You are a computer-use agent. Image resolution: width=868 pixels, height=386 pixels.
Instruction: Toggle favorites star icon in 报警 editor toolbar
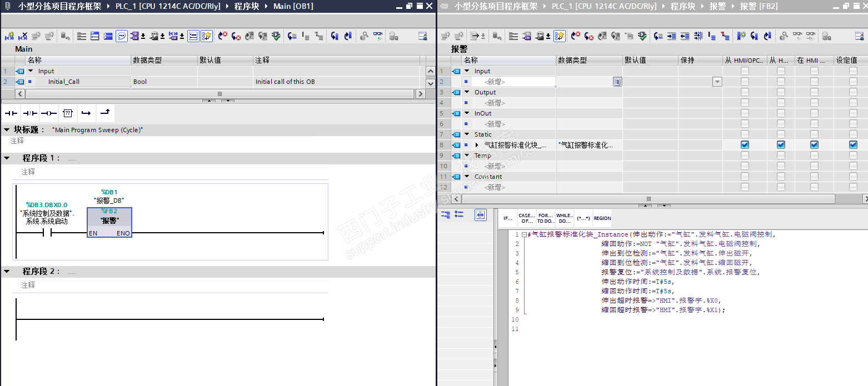pos(560,36)
